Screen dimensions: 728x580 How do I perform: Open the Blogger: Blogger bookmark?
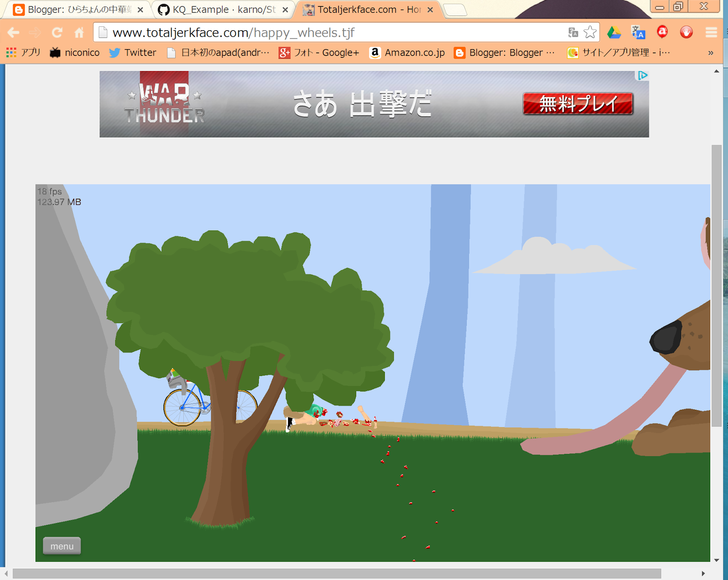(x=505, y=53)
